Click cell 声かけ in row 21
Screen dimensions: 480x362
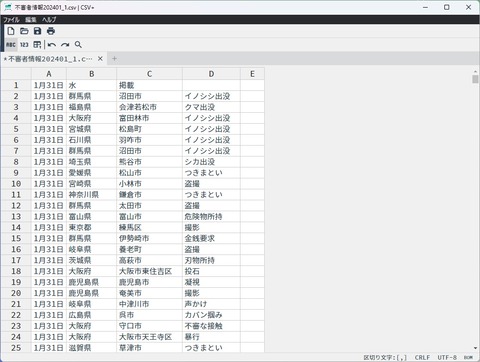click(x=211, y=304)
